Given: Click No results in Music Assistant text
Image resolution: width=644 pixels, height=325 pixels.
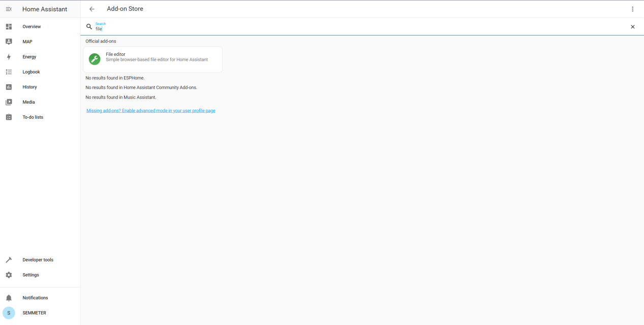Looking at the screenshot, I should coord(121,97).
